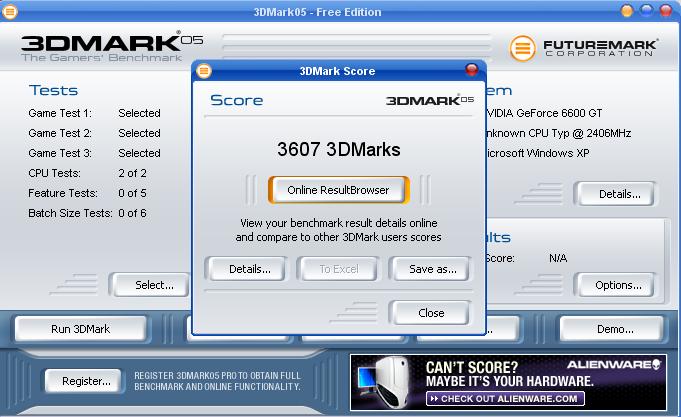Image resolution: width=681 pixels, height=417 pixels.
Task: Follow the Check Out Alienware.com link
Action: click(x=506, y=398)
